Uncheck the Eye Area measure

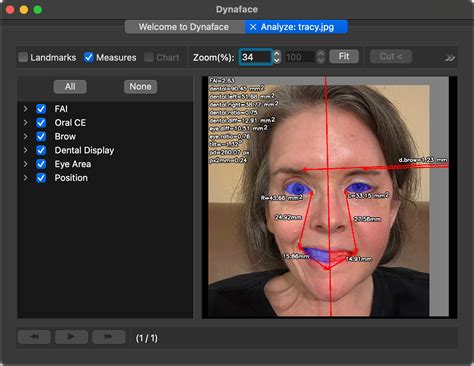pyautogui.click(x=41, y=164)
